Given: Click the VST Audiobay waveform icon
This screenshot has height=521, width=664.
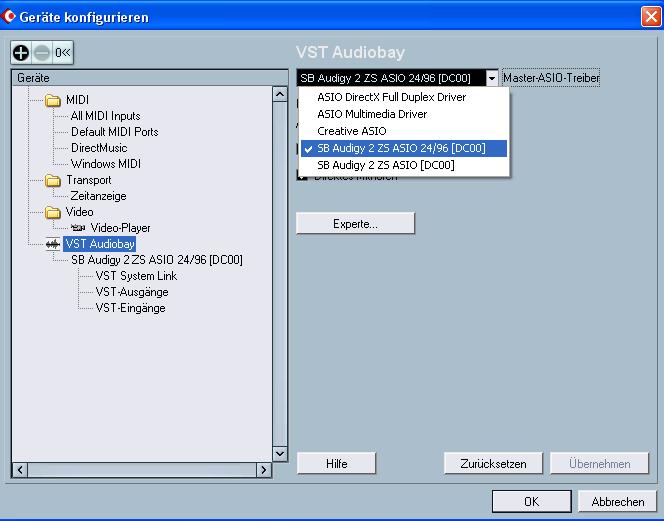Looking at the screenshot, I should 53,244.
